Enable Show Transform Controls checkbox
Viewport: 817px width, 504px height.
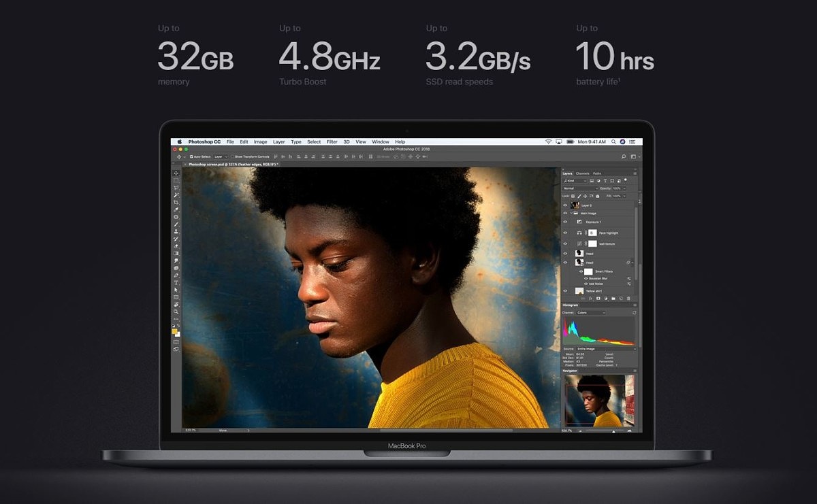tap(232, 156)
